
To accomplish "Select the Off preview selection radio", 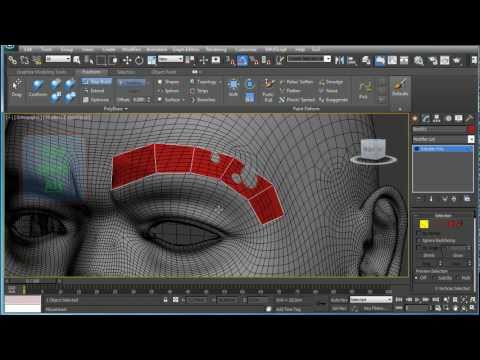I will (x=421, y=278).
